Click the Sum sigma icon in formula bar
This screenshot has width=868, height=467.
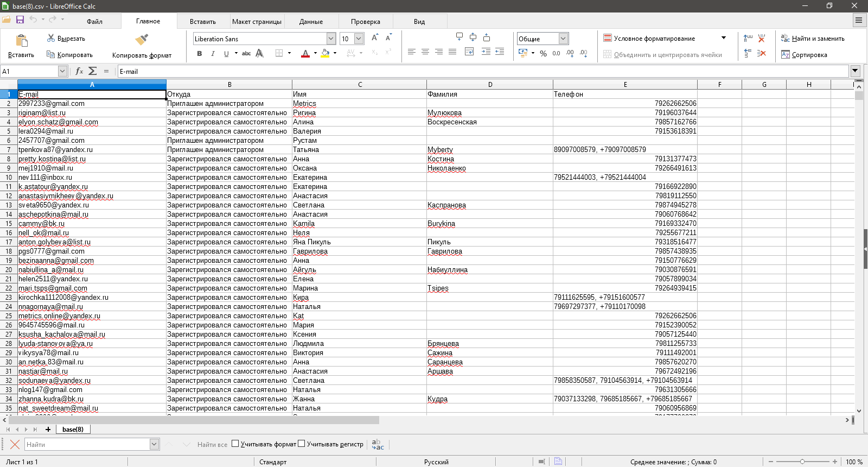click(93, 71)
